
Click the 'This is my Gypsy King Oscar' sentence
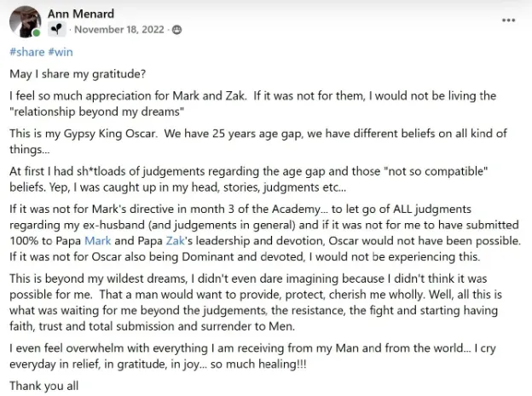pos(84,133)
